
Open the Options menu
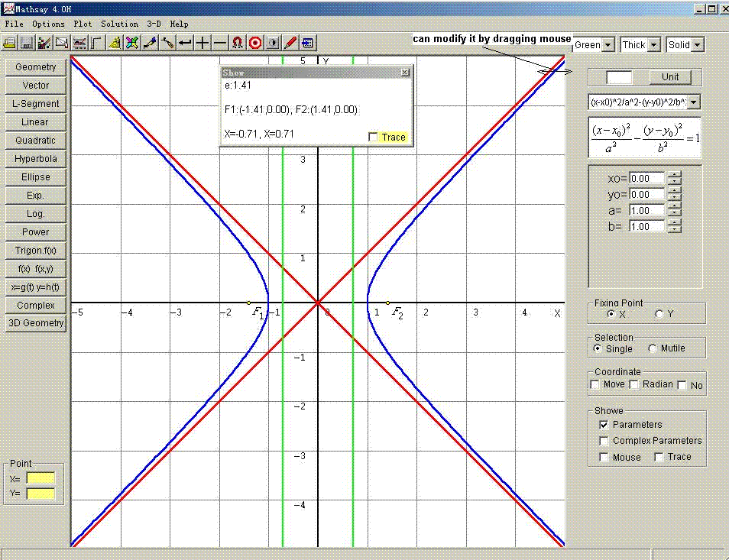[x=48, y=24]
